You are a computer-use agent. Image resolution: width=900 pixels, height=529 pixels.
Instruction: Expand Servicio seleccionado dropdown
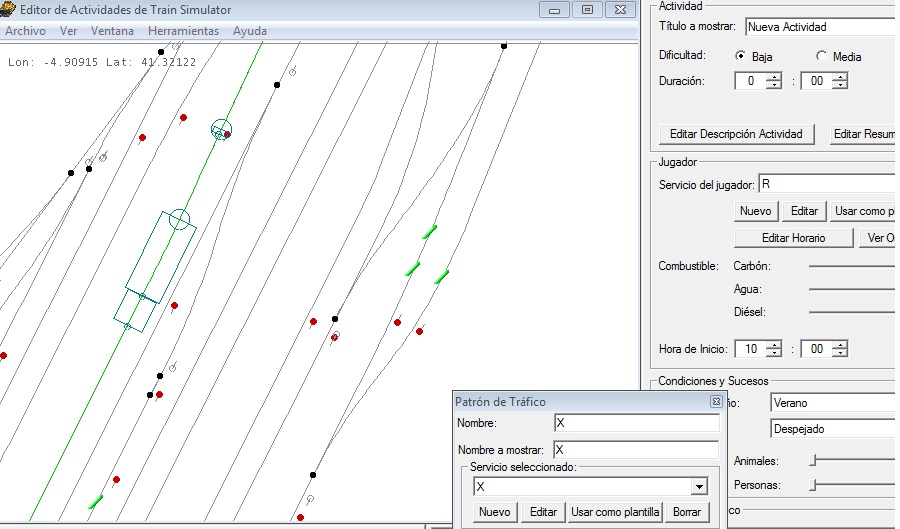pyautogui.click(x=698, y=487)
